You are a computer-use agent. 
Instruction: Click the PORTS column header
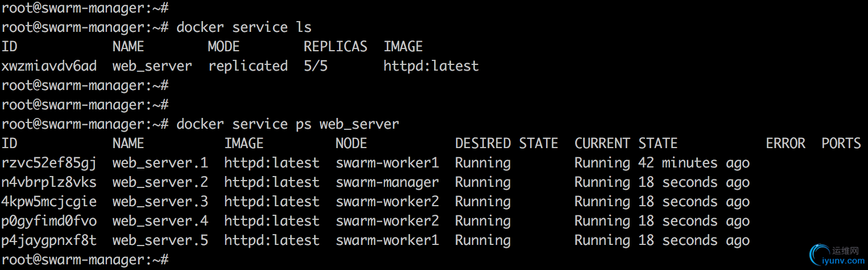(841, 144)
